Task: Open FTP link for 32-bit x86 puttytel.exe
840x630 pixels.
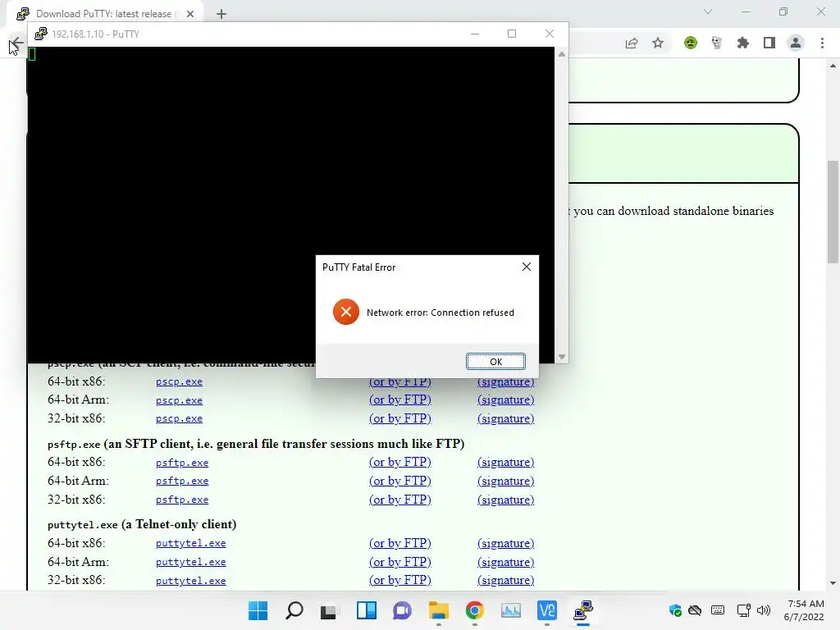Action: click(400, 580)
